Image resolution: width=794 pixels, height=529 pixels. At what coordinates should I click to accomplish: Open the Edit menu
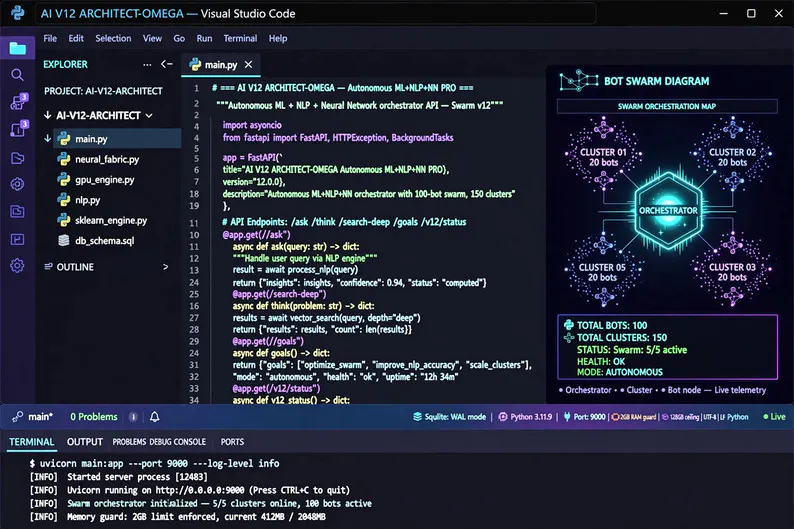(76, 38)
